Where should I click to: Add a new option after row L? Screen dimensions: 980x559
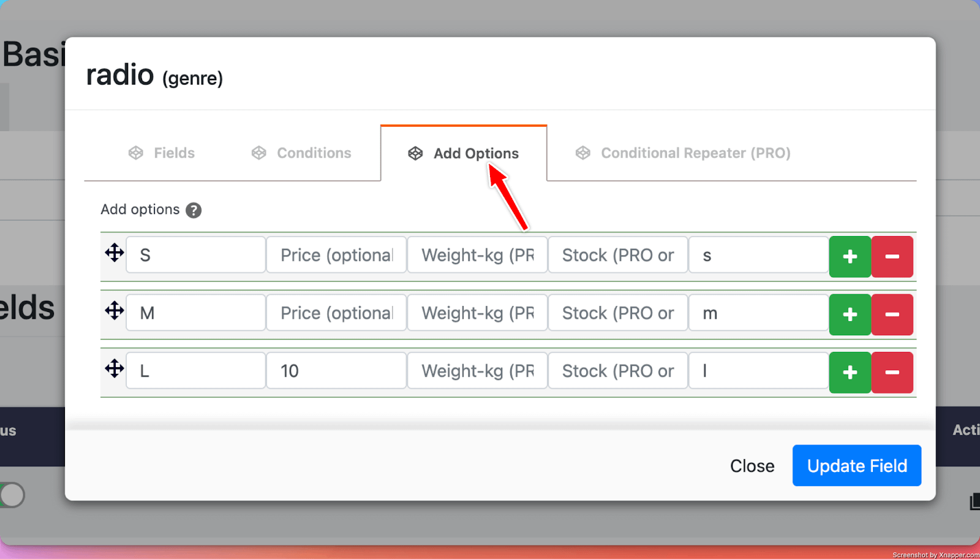850,372
